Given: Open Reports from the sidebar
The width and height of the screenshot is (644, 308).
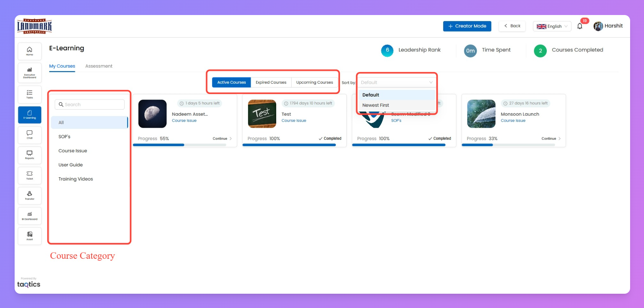Looking at the screenshot, I should 30,155.
